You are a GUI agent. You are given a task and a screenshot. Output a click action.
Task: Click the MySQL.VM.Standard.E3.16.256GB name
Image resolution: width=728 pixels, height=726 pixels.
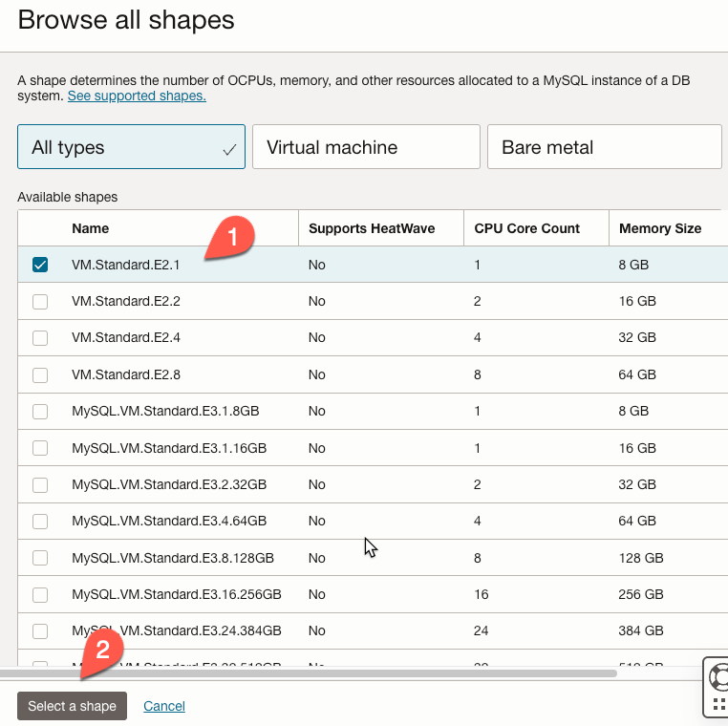tap(177, 594)
